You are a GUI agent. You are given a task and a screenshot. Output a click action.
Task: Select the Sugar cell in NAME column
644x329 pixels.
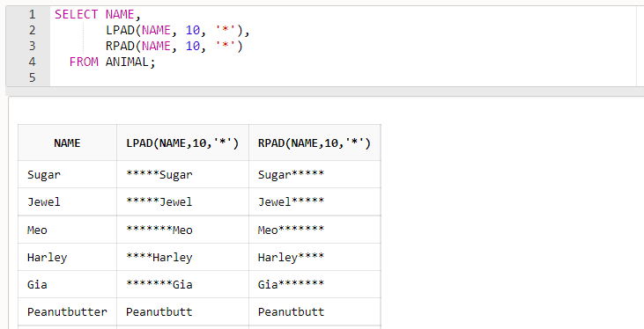pyautogui.click(x=67, y=174)
